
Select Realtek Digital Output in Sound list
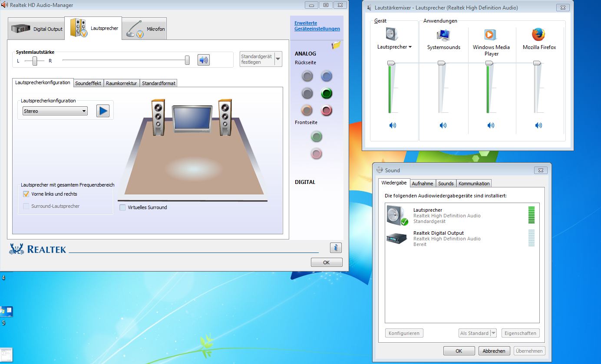click(462, 239)
